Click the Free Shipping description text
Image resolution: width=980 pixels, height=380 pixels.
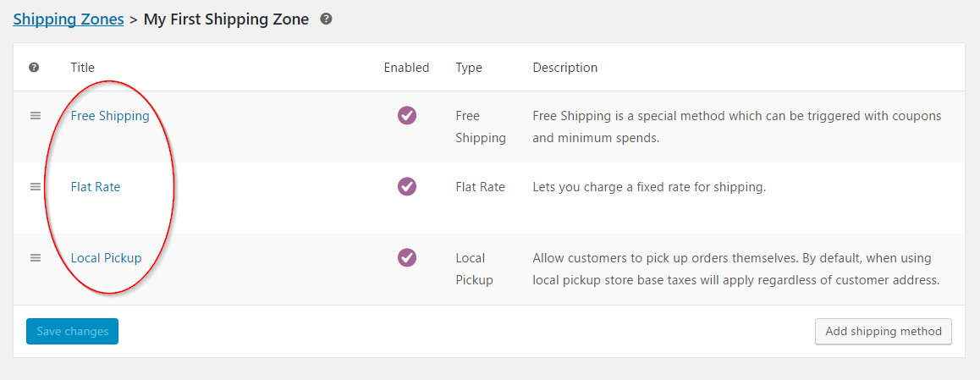[x=736, y=126]
